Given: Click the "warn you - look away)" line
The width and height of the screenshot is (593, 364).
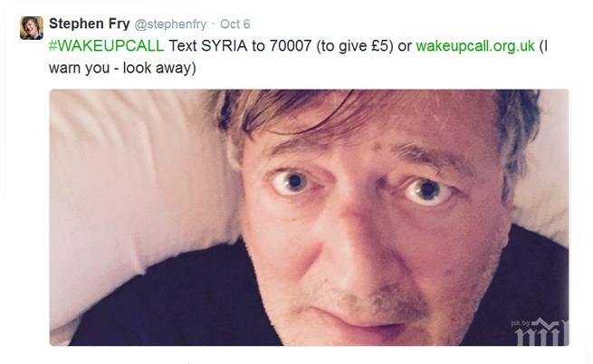Looking at the screenshot, I should pyautogui.click(x=122, y=68).
